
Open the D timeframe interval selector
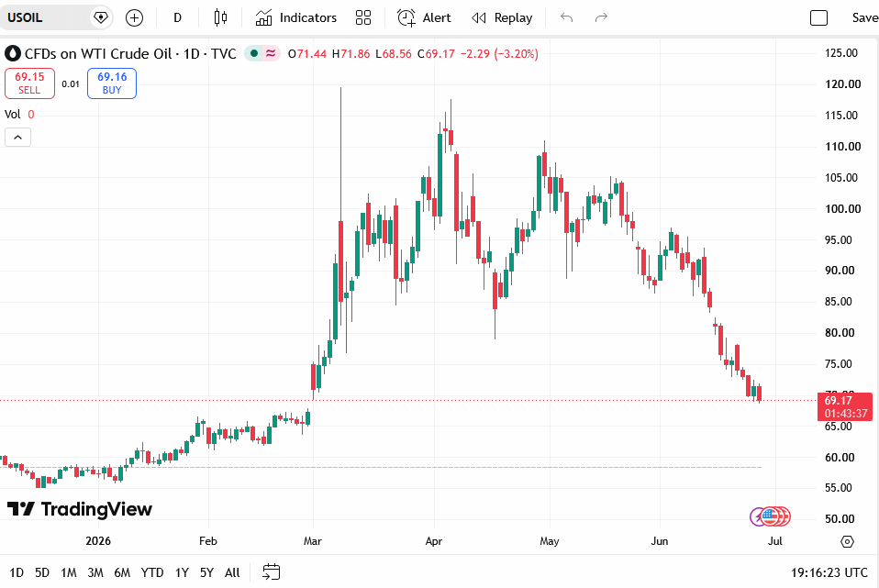(178, 18)
